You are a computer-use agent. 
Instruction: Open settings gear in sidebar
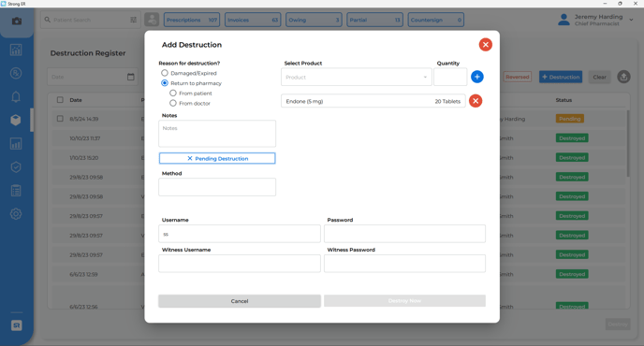coord(16,214)
